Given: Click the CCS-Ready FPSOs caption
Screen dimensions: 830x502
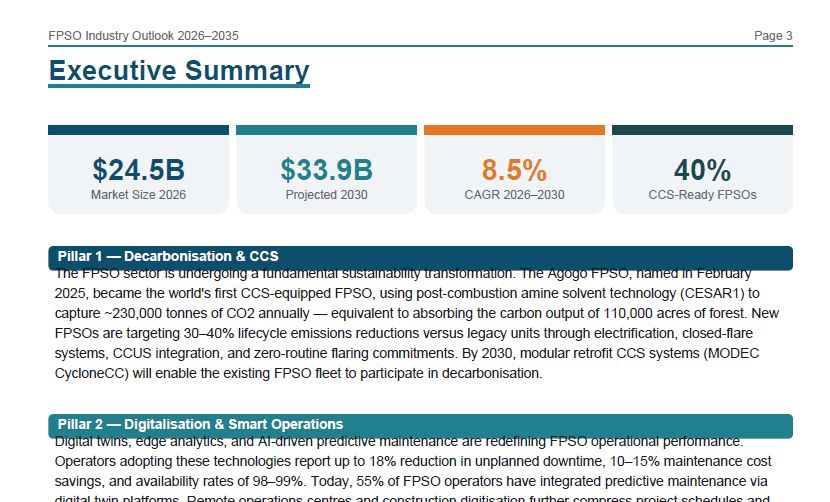Looking at the screenshot, I should pos(702,195).
